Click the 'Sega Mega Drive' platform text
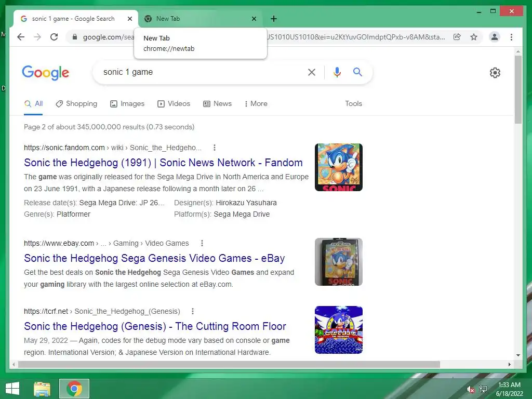This screenshot has height=399, width=532. point(242,215)
